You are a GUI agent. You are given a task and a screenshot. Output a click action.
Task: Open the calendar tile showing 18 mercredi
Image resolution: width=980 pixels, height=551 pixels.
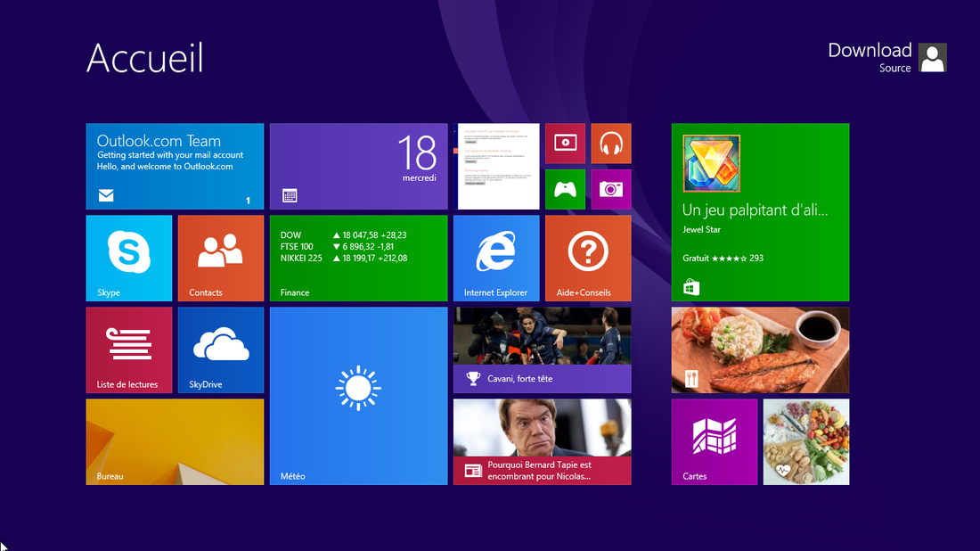tap(359, 167)
